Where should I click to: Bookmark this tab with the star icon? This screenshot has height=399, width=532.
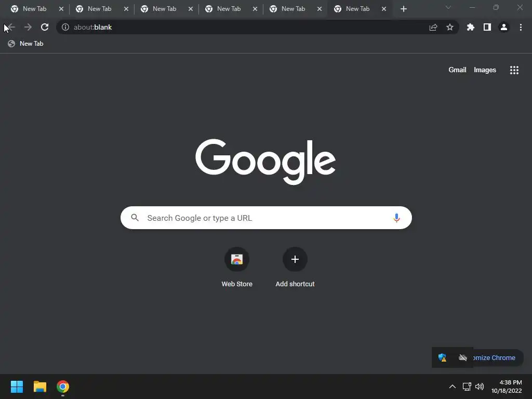point(450,27)
